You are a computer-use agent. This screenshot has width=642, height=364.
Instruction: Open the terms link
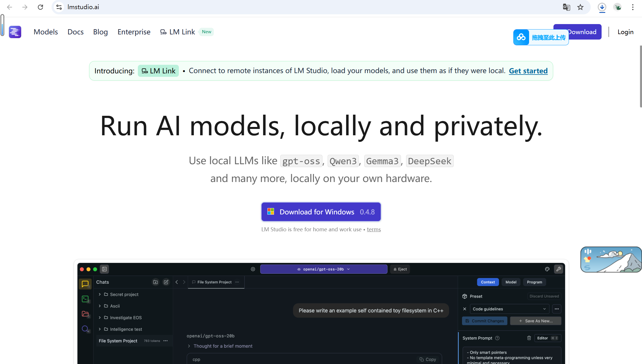[x=374, y=229]
